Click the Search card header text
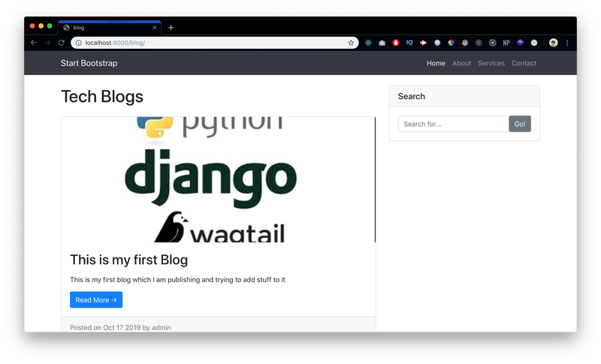Viewport: 601px width, 364px height. 411,97
